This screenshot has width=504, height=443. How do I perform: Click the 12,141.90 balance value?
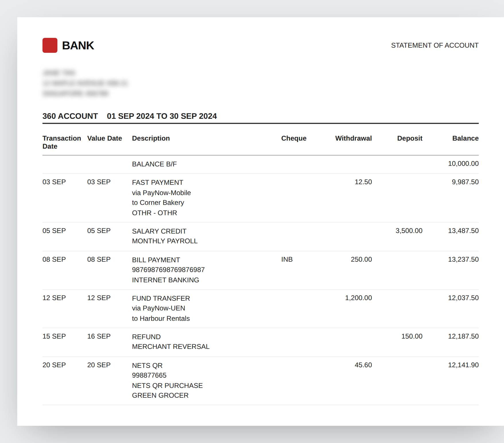(464, 365)
